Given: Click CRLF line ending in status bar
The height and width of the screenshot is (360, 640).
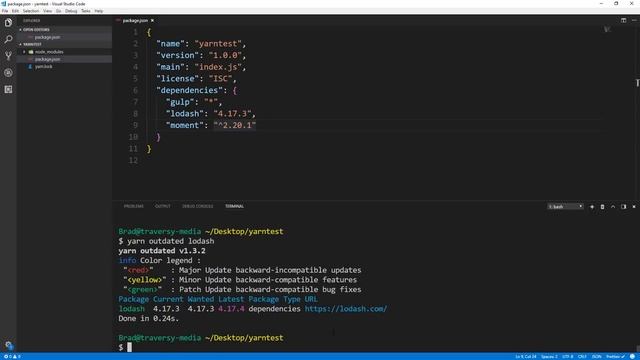Looking at the screenshot, I should [582, 357].
